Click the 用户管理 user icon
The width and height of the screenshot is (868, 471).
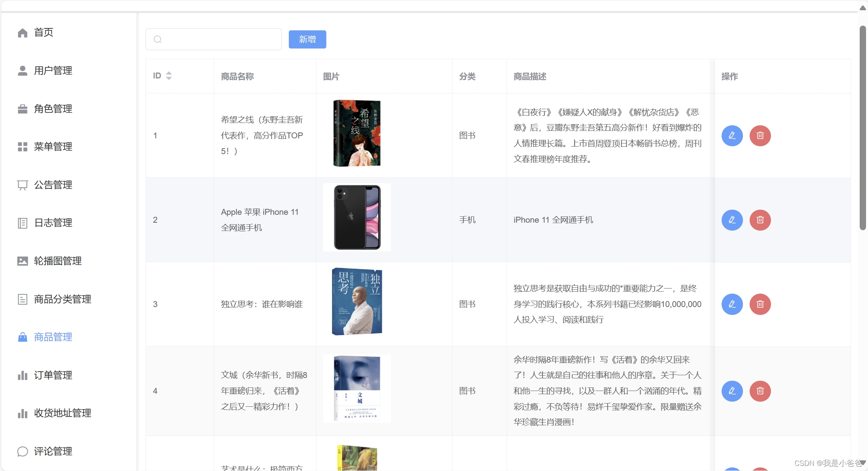[x=22, y=71]
